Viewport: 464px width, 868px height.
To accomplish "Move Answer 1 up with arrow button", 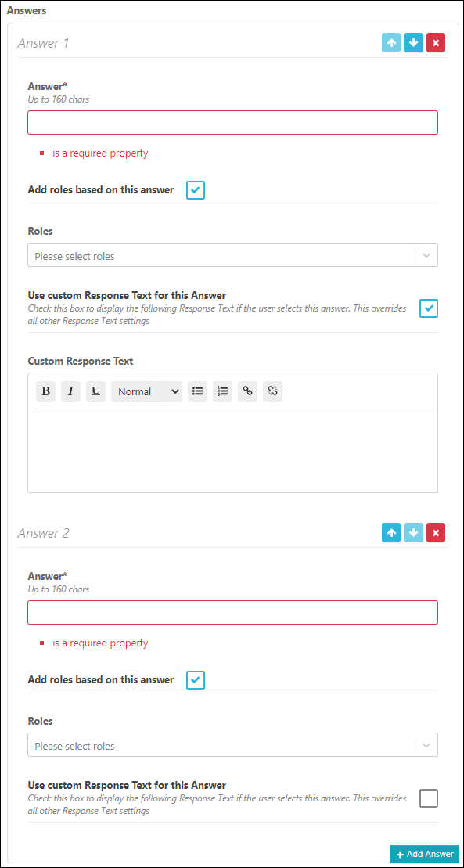I will click(x=391, y=43).
